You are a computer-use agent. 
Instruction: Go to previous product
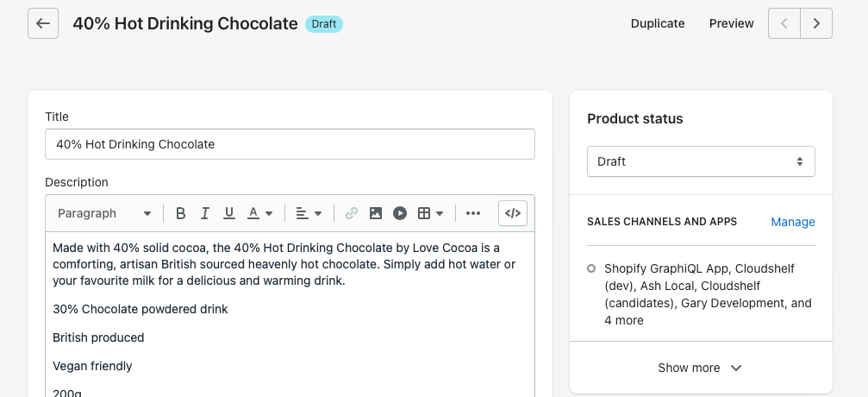[784, 23]
